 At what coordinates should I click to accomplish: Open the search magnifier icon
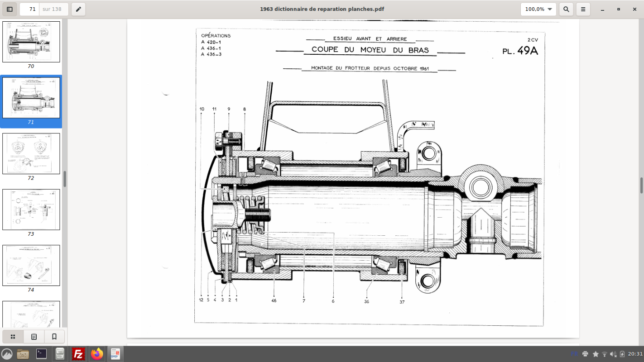pos(566,9)
